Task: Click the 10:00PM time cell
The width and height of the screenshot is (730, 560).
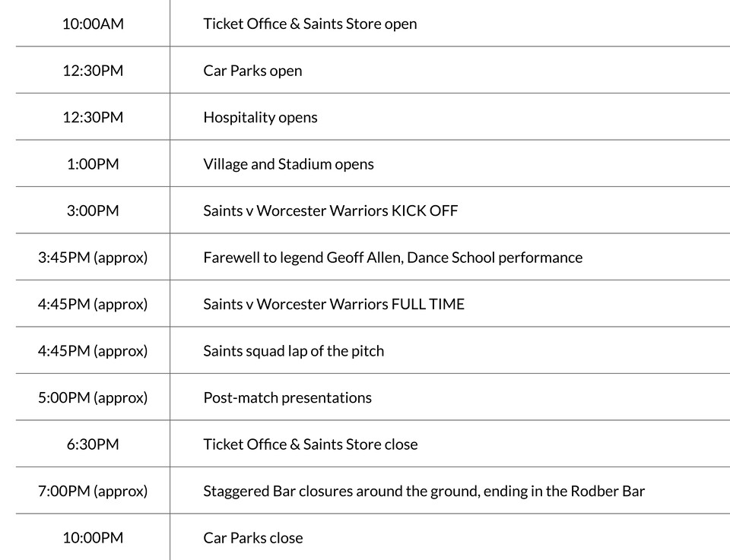Action: [93, 538]
